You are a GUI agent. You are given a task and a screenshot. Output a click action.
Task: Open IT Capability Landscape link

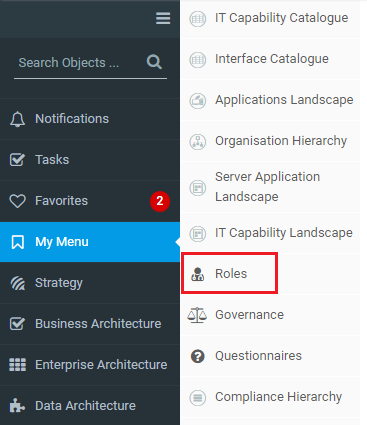284,233
